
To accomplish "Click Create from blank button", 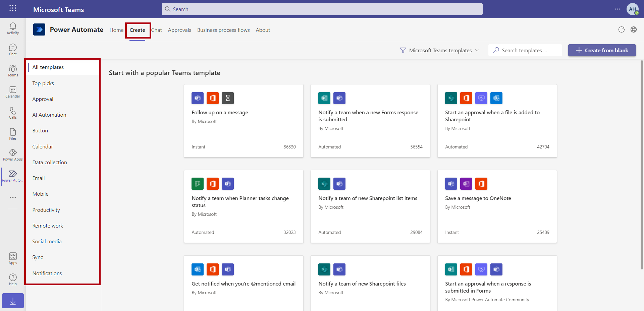I will click(x=602, y=50).
